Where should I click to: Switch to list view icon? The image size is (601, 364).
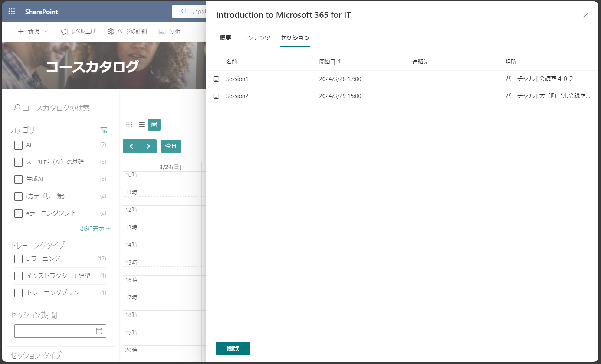tap(142, 125)
